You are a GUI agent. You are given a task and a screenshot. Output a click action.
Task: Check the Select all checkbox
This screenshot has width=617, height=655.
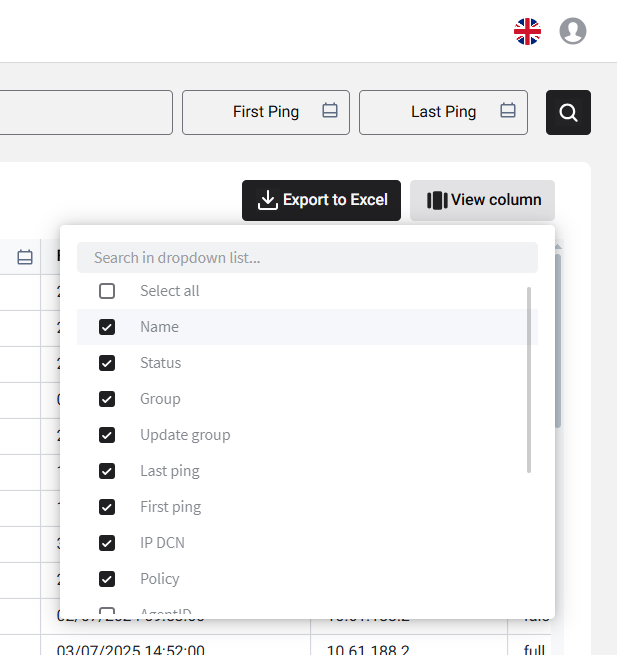pos(107,291)
